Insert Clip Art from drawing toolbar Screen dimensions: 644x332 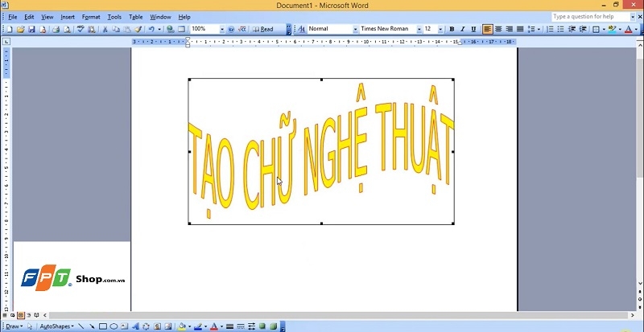157,326
